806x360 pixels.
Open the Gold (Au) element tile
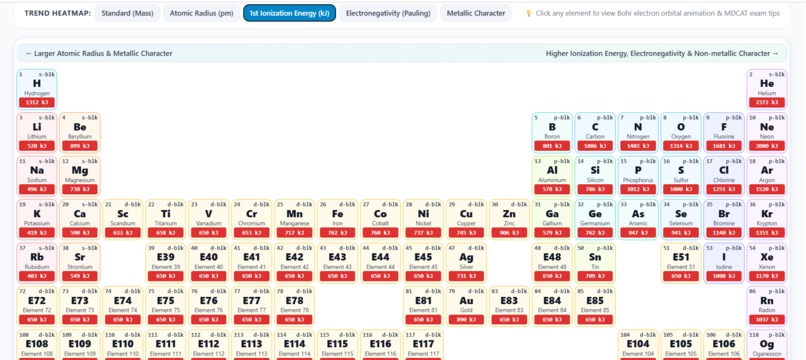point(466,307)
